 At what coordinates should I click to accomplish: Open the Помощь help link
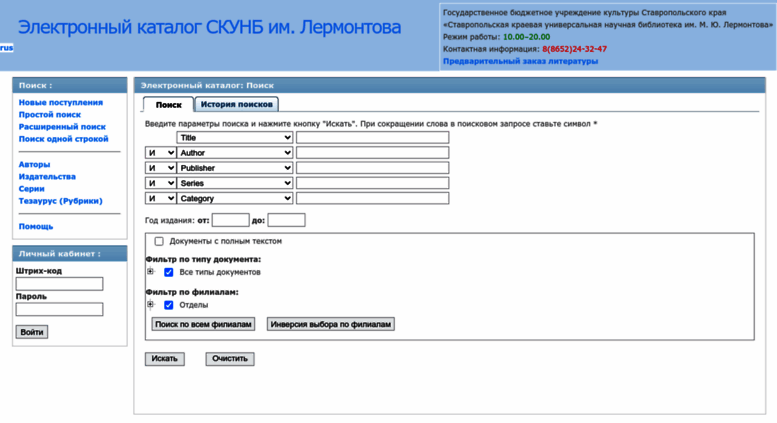point(36,226)
